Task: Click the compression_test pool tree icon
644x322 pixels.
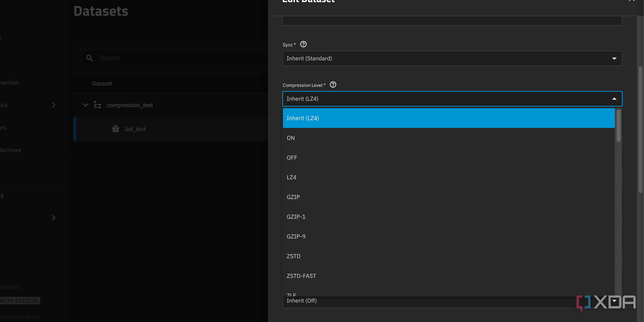Action: (x=97, y=105)
